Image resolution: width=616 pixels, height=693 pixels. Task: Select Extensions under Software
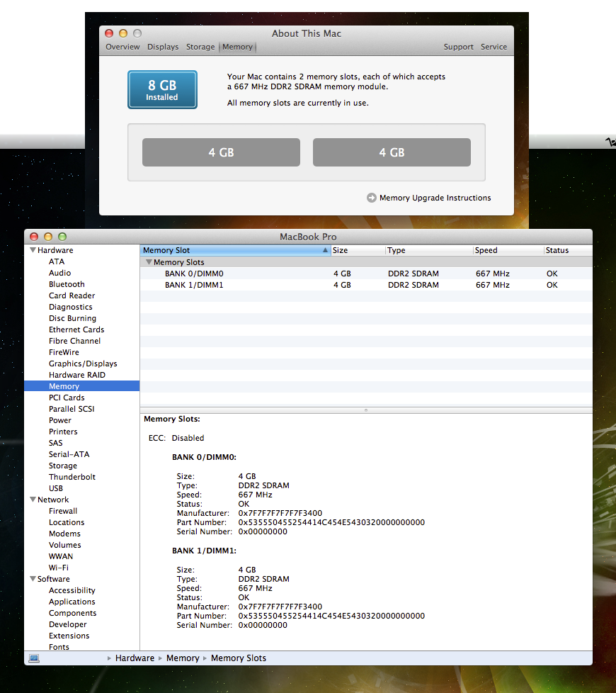(69, 636)
